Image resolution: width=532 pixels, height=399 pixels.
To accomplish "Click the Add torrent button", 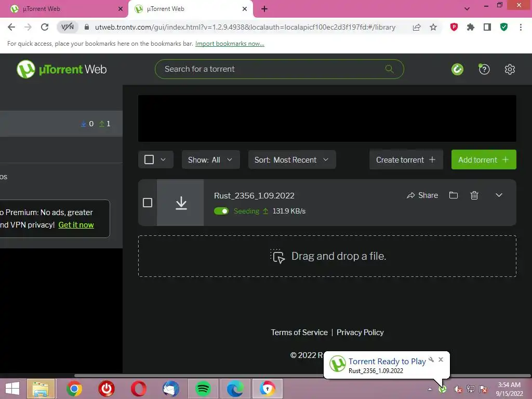I will [484, 159].
